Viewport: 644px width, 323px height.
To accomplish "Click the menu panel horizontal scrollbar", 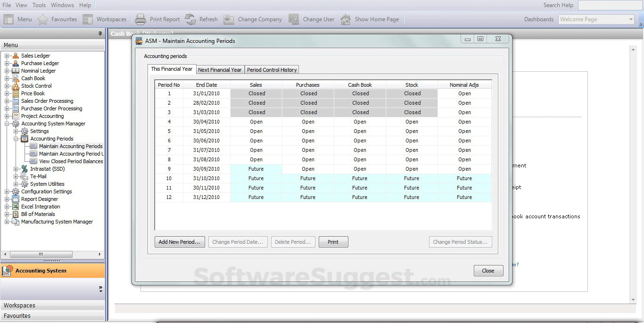I will (41, 254).
